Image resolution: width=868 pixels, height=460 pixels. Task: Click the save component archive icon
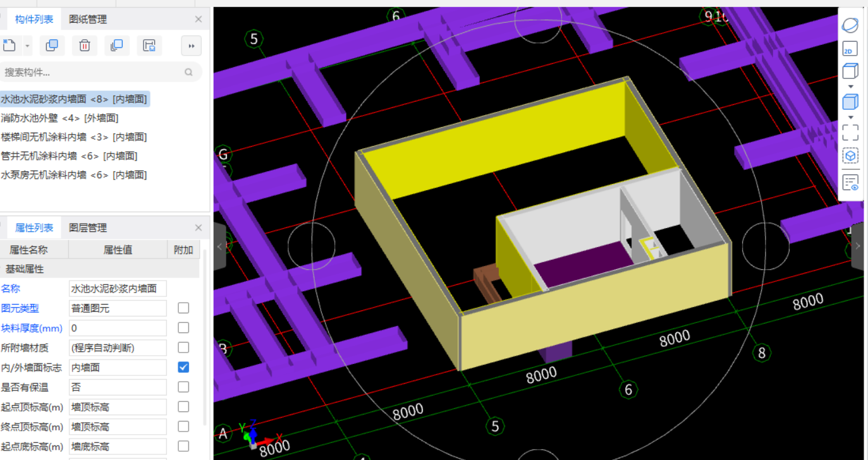coord(149,45)
